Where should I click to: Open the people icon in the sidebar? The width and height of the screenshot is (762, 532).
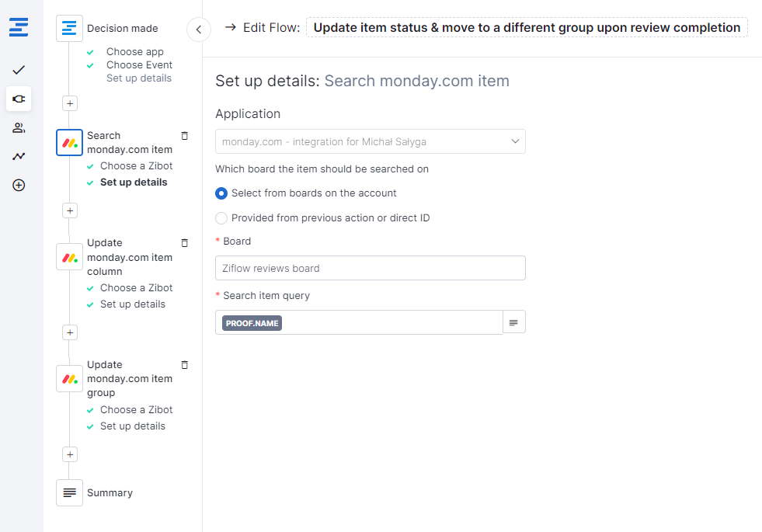tap(19, 127)
